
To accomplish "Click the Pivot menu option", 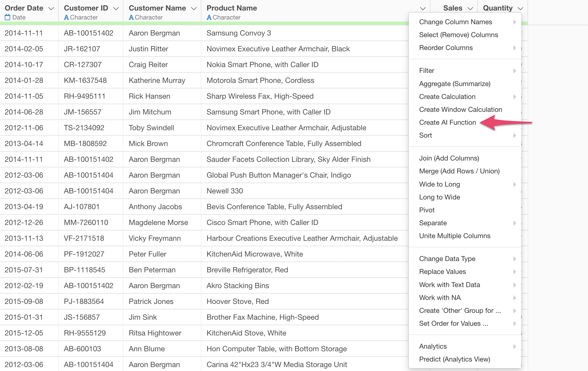I will [427, 210].
